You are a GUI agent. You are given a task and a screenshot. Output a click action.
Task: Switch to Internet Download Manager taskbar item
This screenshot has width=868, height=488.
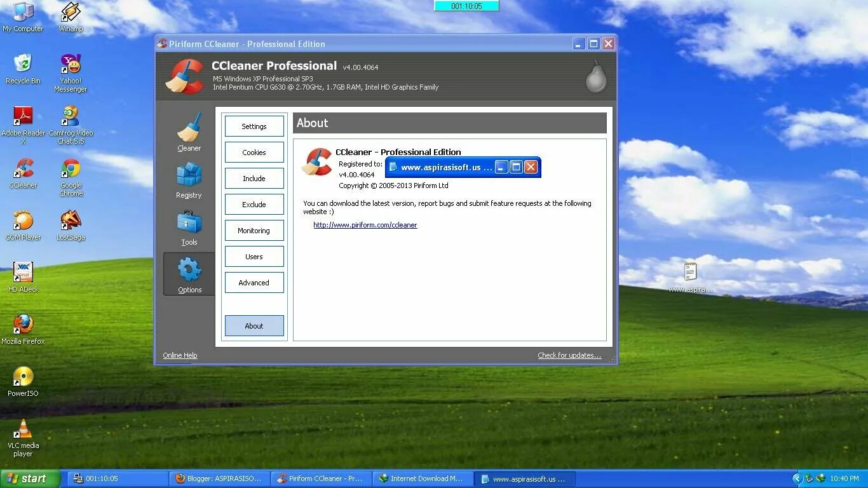pyautogui.click(x=423, y=478)
